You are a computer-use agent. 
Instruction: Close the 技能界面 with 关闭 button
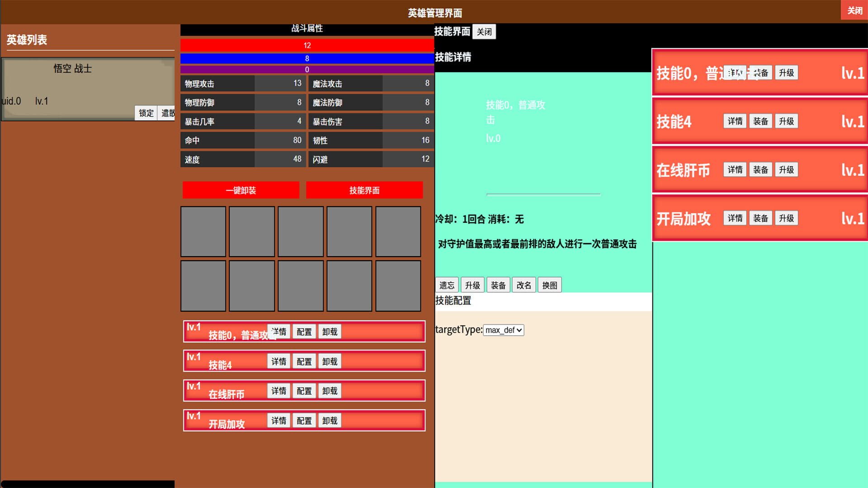tap(483, 31)
